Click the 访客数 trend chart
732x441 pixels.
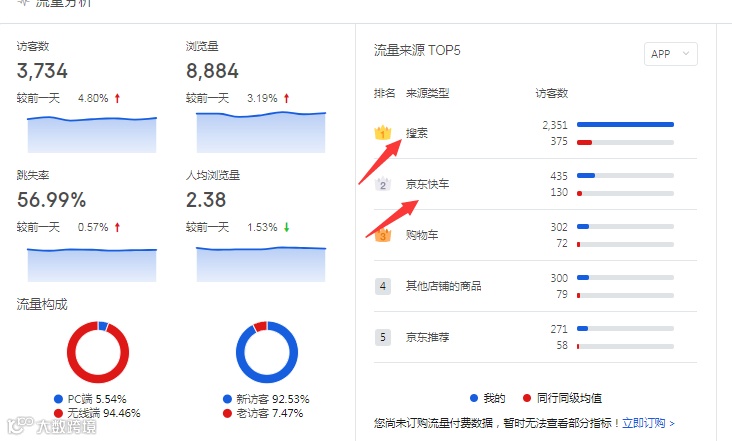tap(92, 134)
